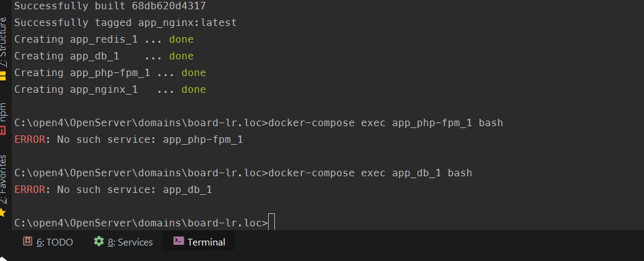Screen dimensions: 644x261
Task: Click the purple Terminal icon
Action: 179,241
